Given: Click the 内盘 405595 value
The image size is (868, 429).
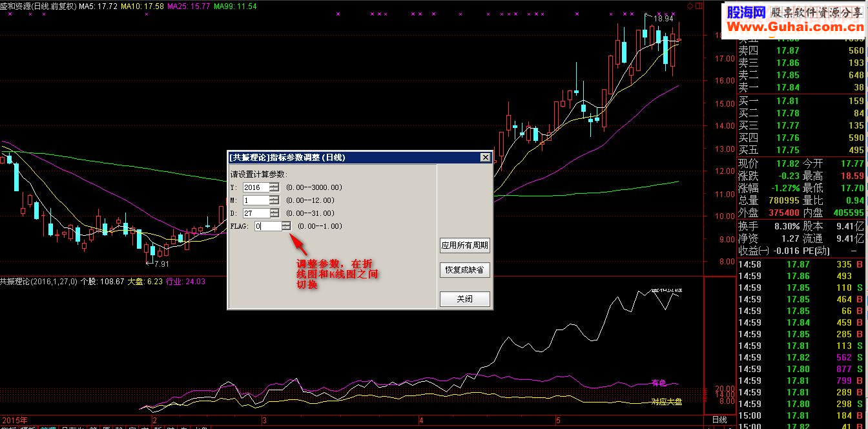Looking at the screenshot, I should (x=848, y=213).
